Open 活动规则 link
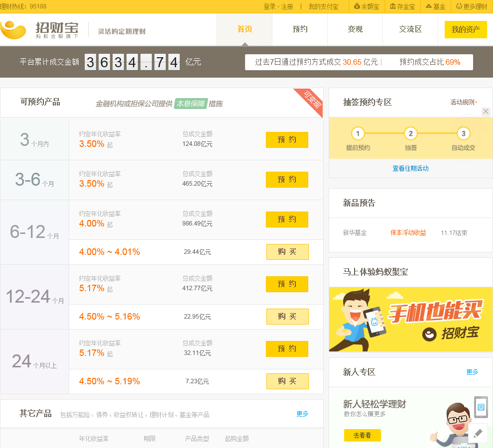The width and height of the screenshot is (493, 448). (x=464, y=102)
